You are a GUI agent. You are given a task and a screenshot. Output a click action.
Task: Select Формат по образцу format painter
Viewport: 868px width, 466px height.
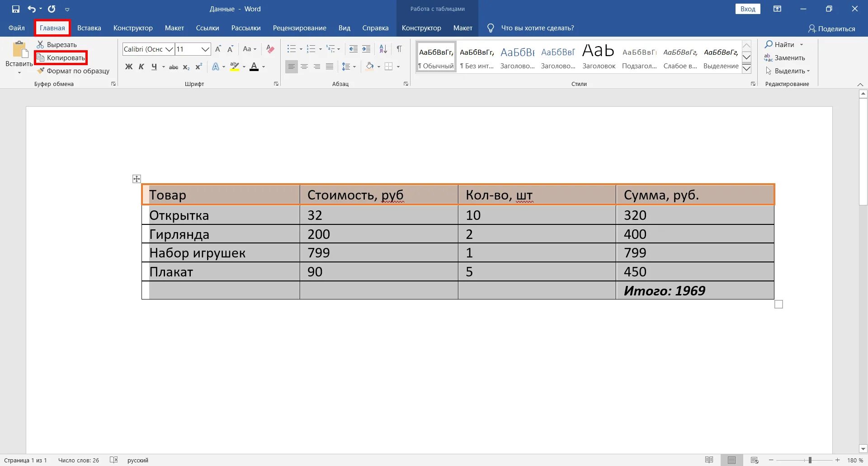pos(73,71)
